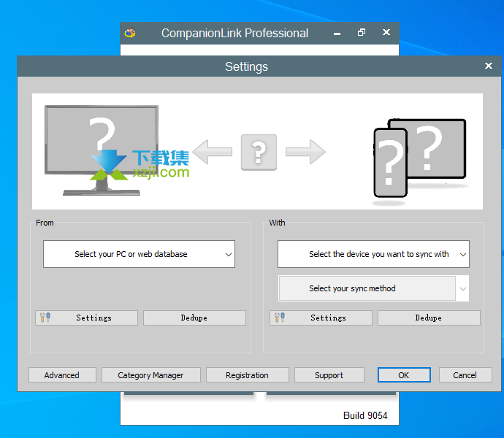Confirm with the OK button
The height and width of the screenshot is (438, 504).
[404, 375]
